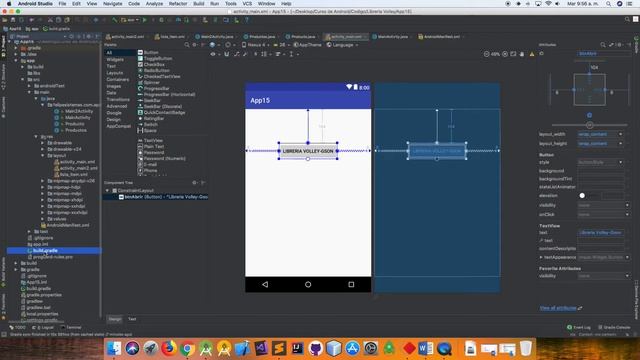Open the VCS menu
This screenshot has width=640, height=360.
(247, 4)
